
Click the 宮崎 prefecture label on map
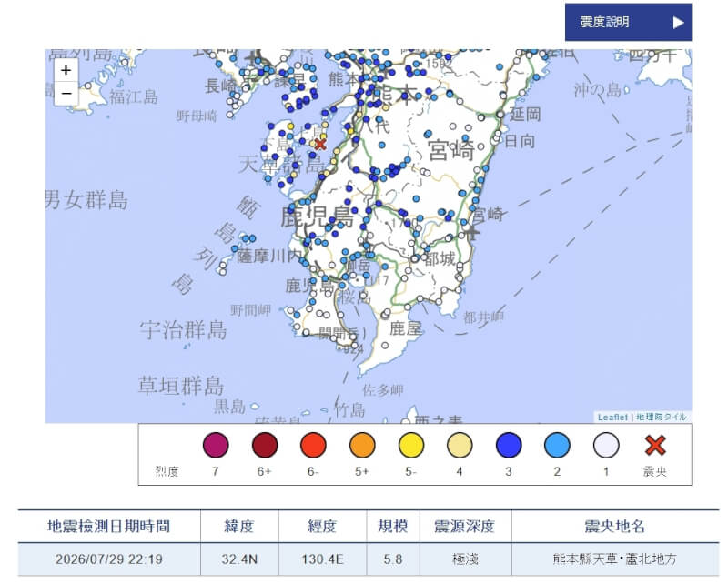tap(451, 150)
